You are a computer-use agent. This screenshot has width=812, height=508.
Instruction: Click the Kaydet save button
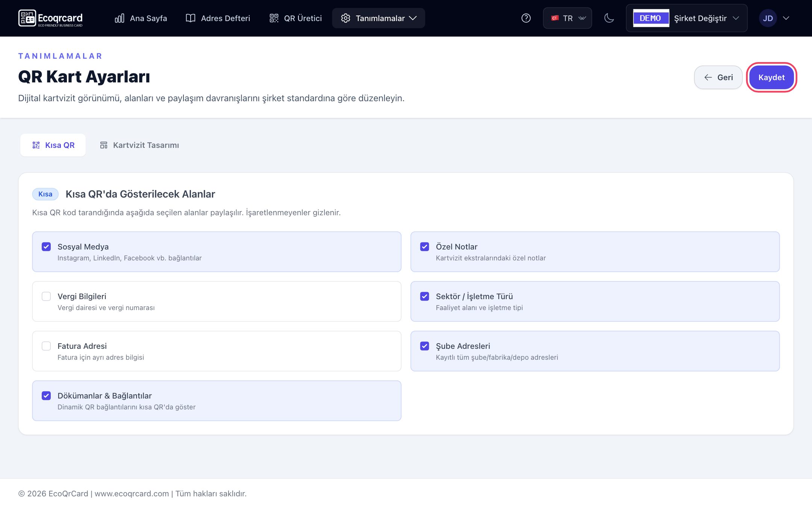771,78
